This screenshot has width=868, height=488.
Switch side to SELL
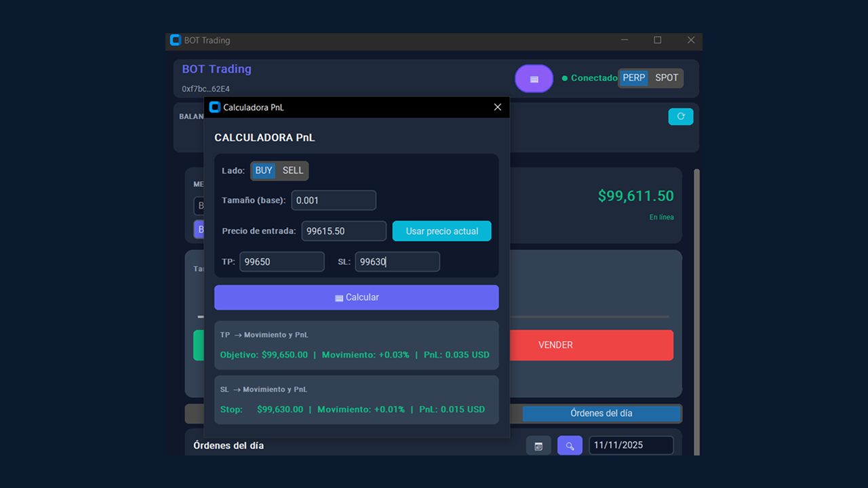pos(293,171)
